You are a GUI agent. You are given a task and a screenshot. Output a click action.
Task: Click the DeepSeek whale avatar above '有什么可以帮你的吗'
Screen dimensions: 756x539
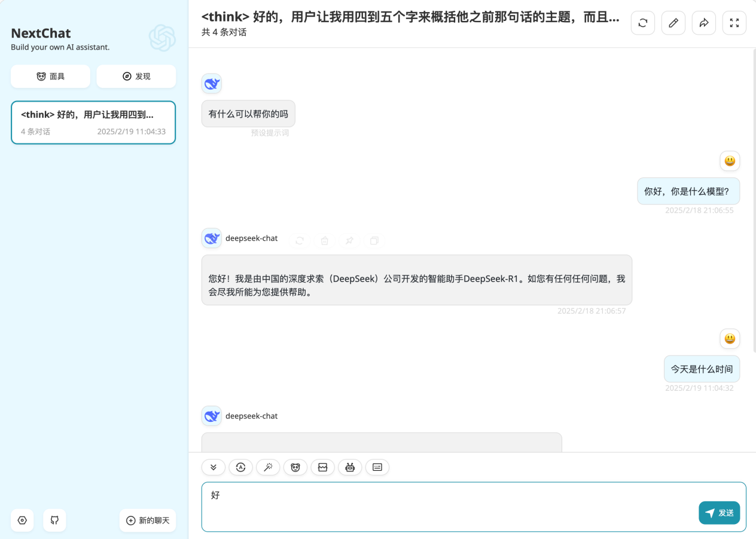pyautogui.click(x=212, y=84)
